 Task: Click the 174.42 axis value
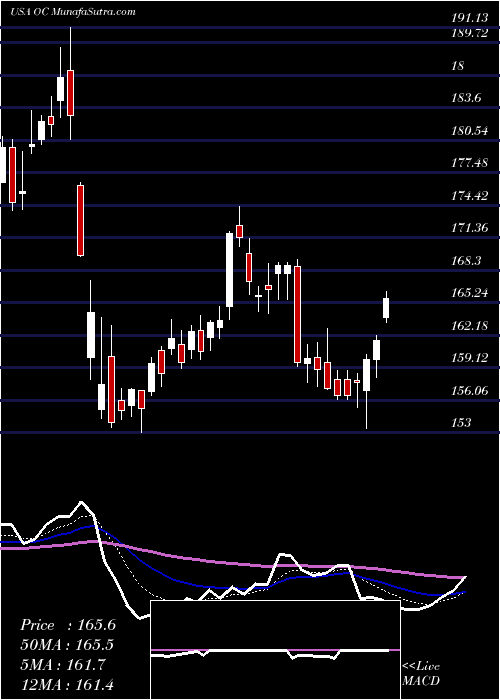pyautogui.click(x=470, y=196)
